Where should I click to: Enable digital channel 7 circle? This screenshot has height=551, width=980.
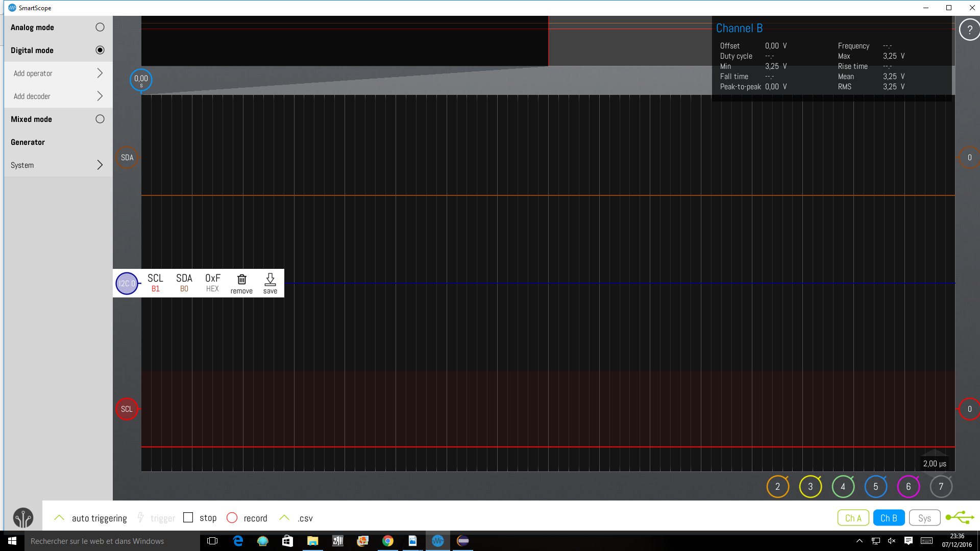click(941, 486)
